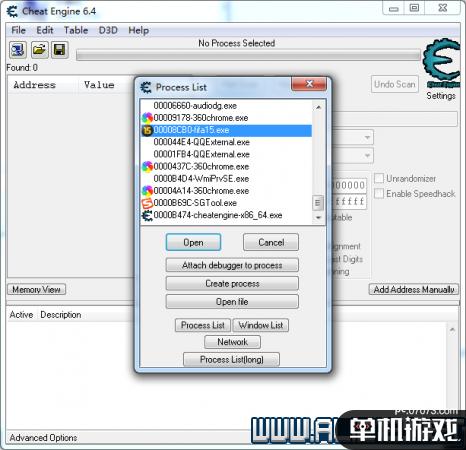Click Add Address Manually button

coord(414,289)
